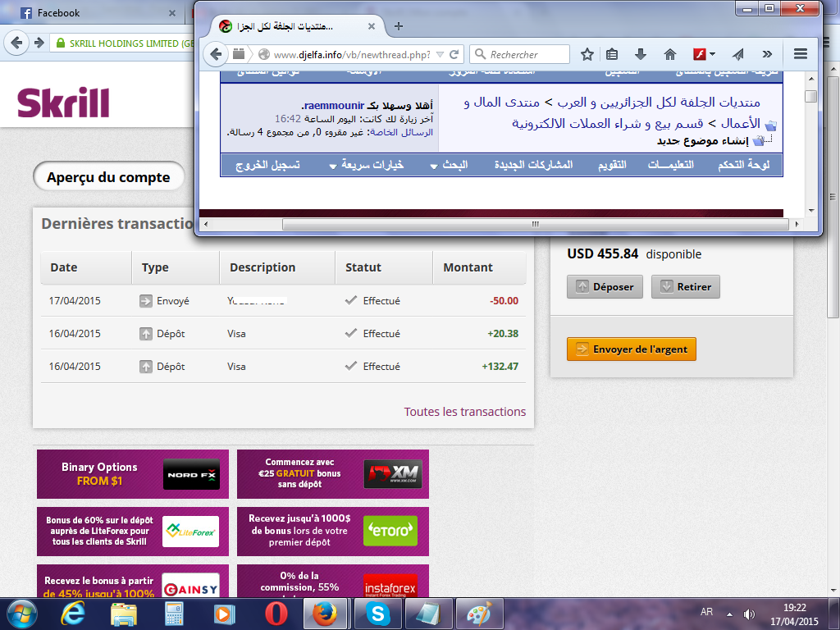This screenshot has height=630, width=840.
Task: Switch to the Facebook tab
Action: pos(97,13)
